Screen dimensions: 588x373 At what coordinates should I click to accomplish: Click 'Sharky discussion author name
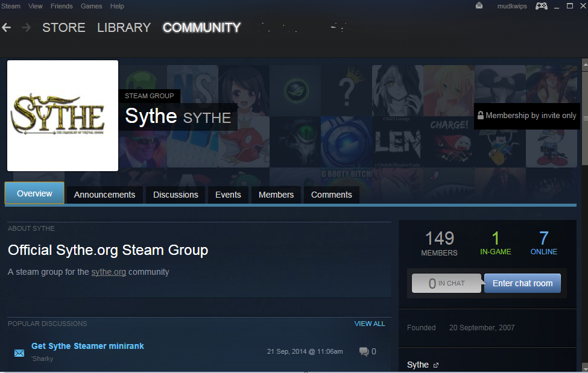pos(42,359)
